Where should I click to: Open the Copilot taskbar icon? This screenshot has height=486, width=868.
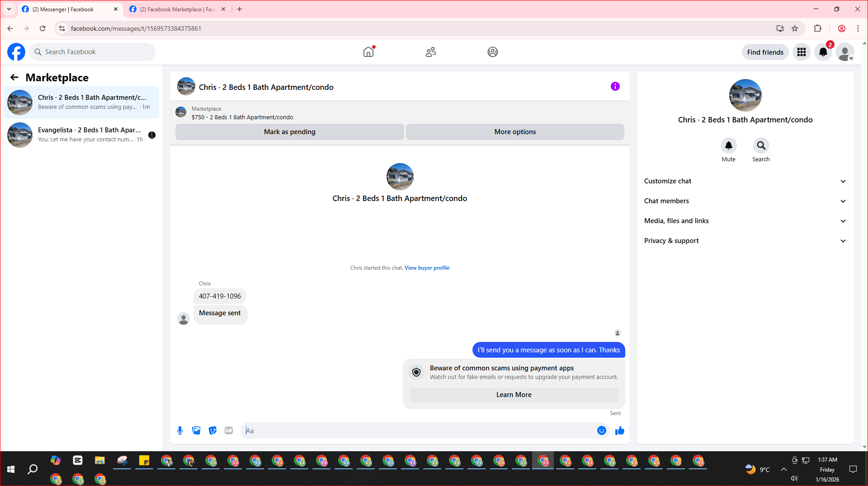coord(55,461)
